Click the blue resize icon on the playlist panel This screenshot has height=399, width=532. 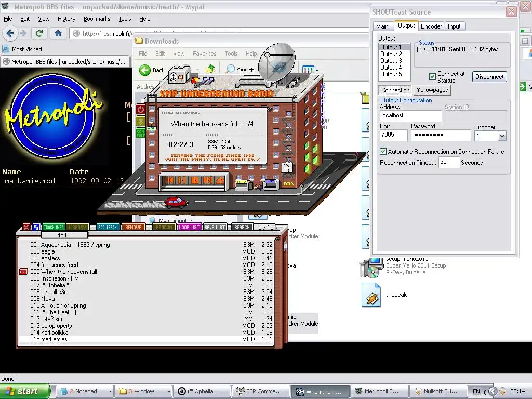[36, 228]
